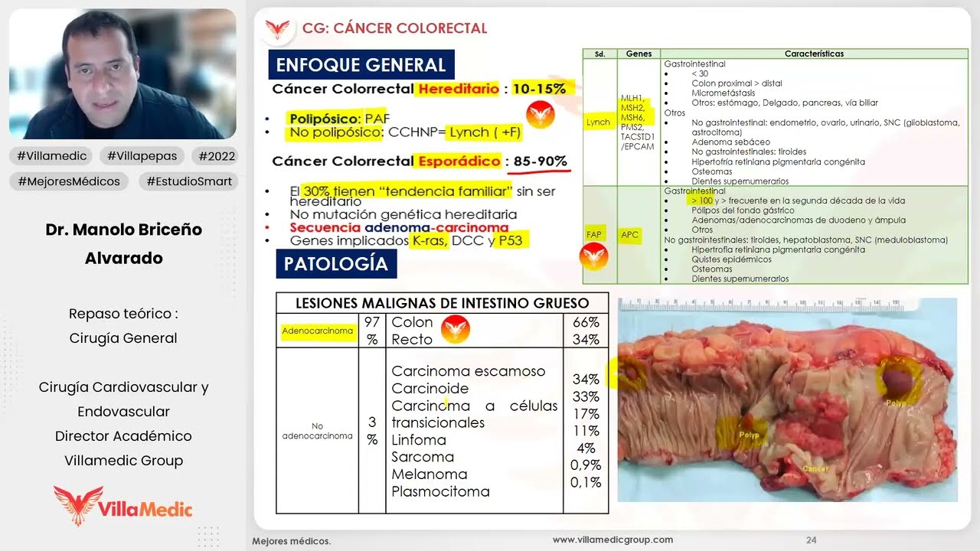Image resolution: width=980 pixels, height=551 pixels.
Task: Click the phoenix badge beside the Lynch (+F) line
Action: click(541, 115)
